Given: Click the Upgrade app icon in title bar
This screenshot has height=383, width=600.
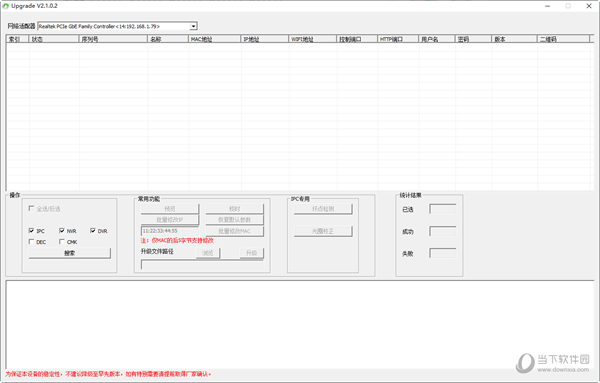Looking at the screenshot, I should tap(5, 6).
